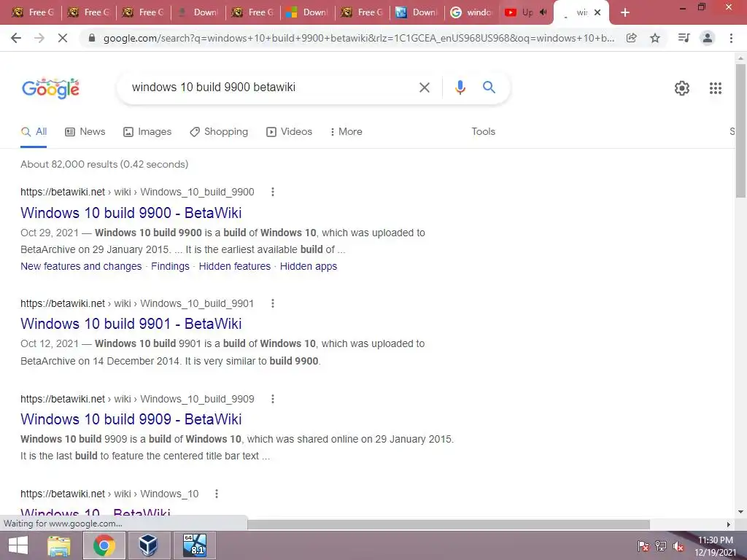
Task: View site security lock info
Action: pos(92,38)
